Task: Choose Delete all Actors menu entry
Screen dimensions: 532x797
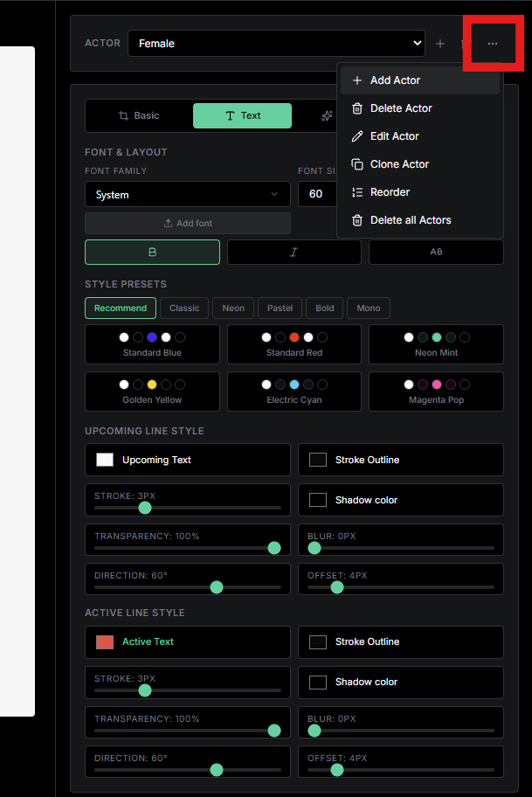Action: (419, 220)
